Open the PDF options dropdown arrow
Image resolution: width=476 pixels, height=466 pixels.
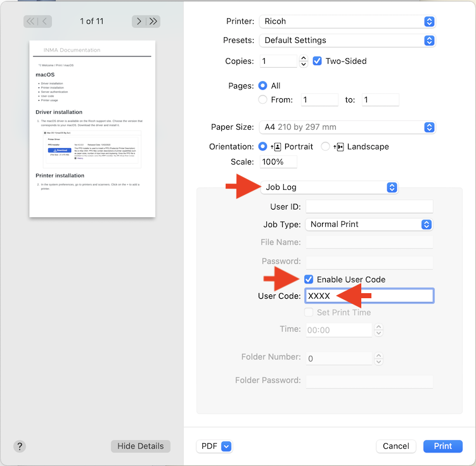pos(226,446)
